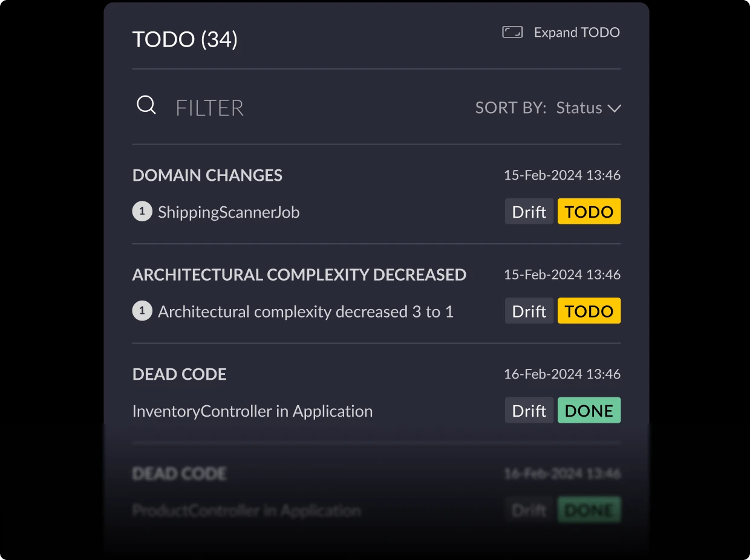Open the Sort By Status chevron

(x=615, y=108)
